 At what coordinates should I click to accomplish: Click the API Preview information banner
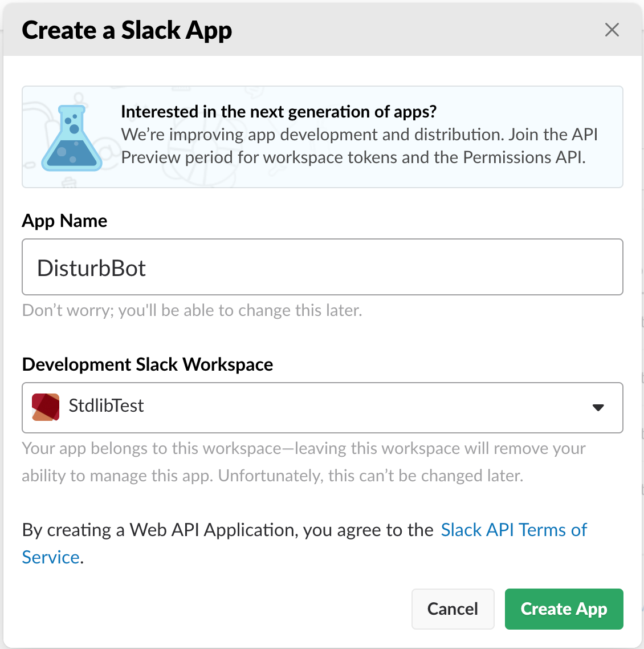[x=322, y=136]
